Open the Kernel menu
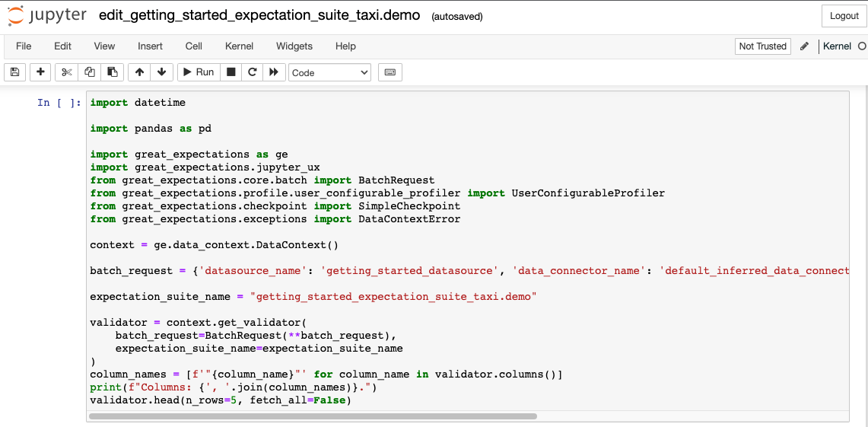This screenshot has width=868, height=427. pos(239,46)
